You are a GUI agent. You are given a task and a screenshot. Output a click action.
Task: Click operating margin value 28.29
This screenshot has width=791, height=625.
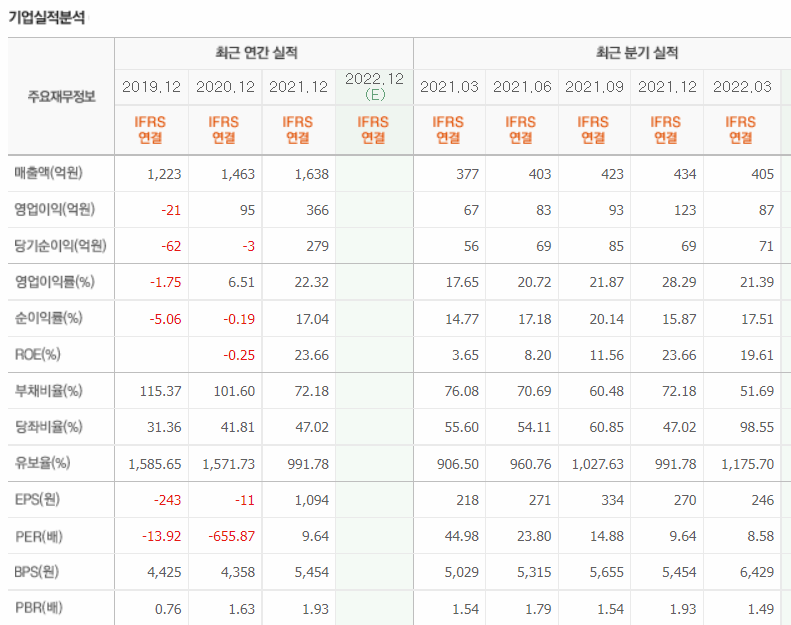point(679,282)
